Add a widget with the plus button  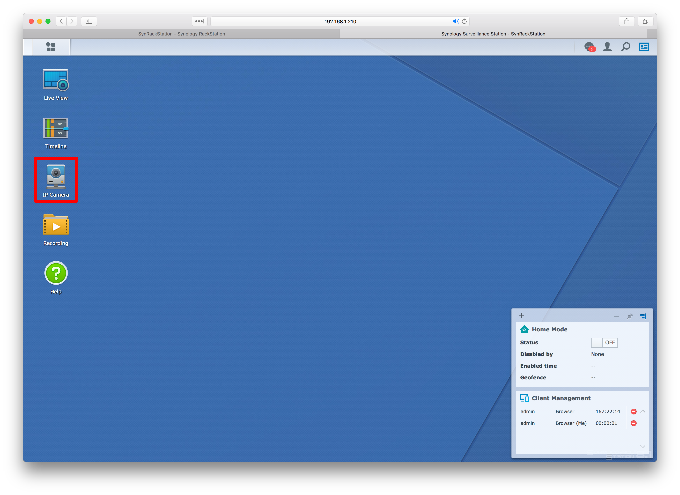(521, 315)
